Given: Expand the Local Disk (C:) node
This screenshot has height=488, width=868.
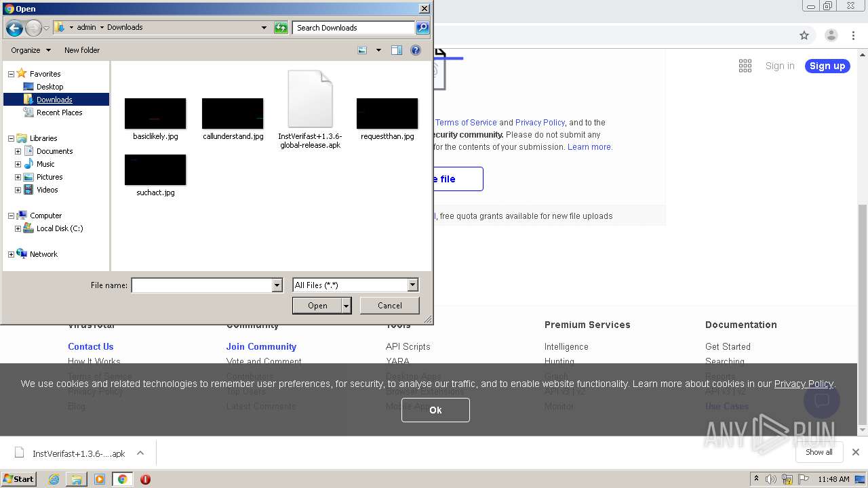Looking at the screenshot, I should coord(18,228).
